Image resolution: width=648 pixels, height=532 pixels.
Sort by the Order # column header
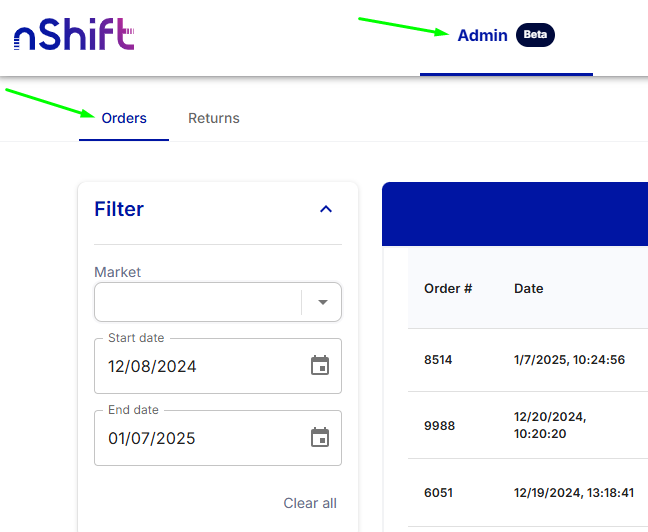[448, 288]
